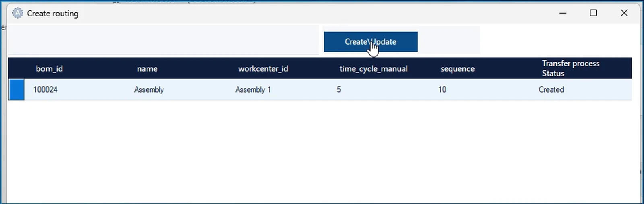Maximize the Create routing window
This screenshot has width=644, height=204.
click(x=593, y=13)
